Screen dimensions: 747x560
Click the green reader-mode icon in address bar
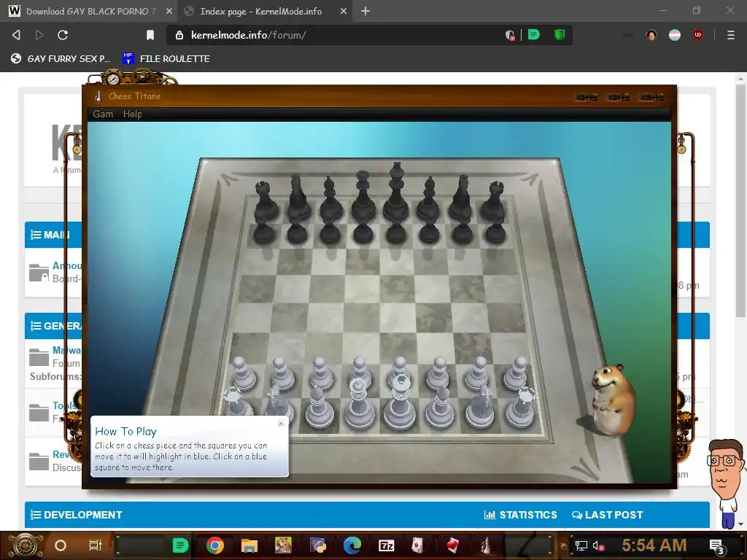click(x=534, y=34)
